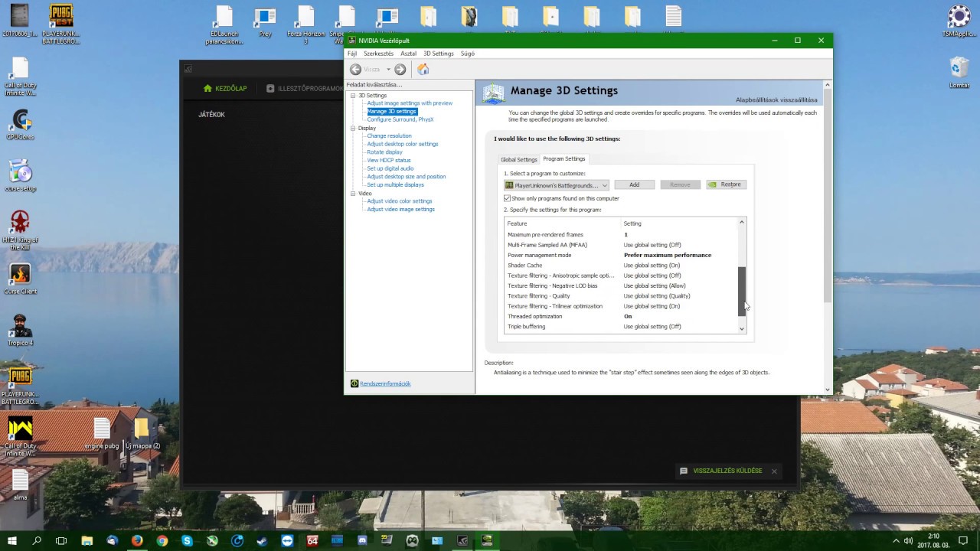Open ILLESZTŐPROGRAMOK tab in GeForce Experience

[x=305, y=89]
